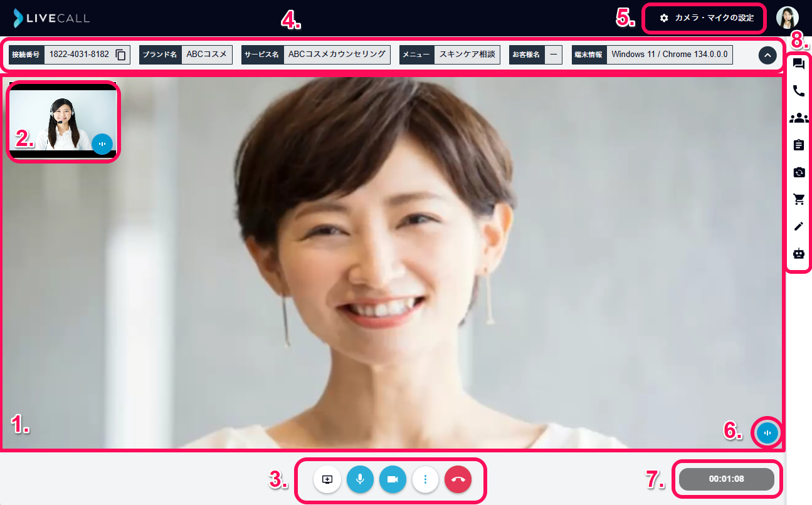812x505 pixels.
Task: Open the shopping cart icon
Action: click(798, 199)
